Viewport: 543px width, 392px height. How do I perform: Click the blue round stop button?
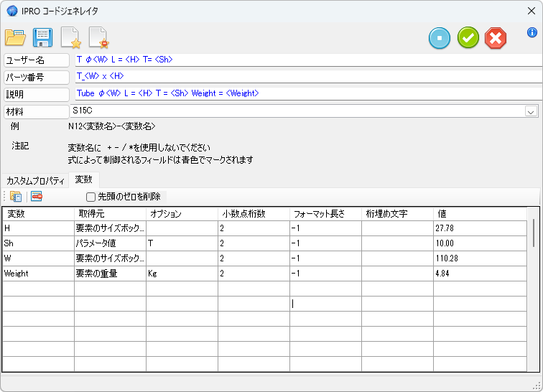pos(440,38)
